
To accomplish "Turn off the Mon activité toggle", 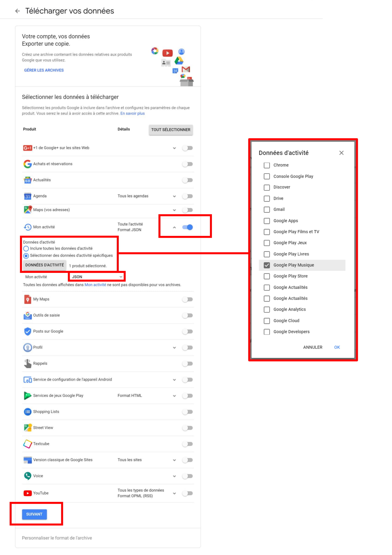I will (187, 227).
